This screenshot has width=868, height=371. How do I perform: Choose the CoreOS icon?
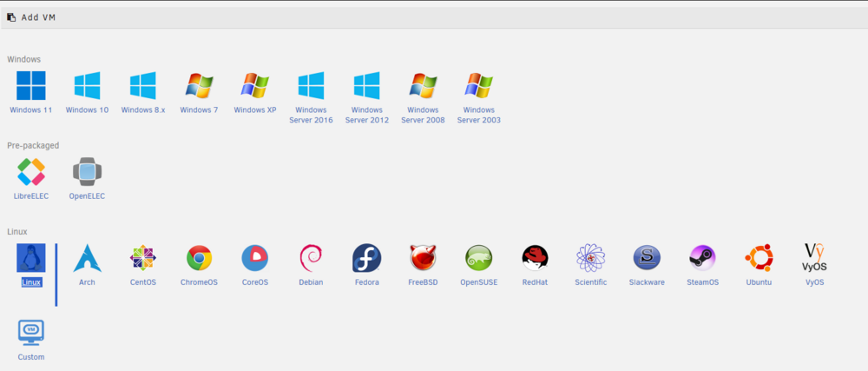[x=254, y=258]
